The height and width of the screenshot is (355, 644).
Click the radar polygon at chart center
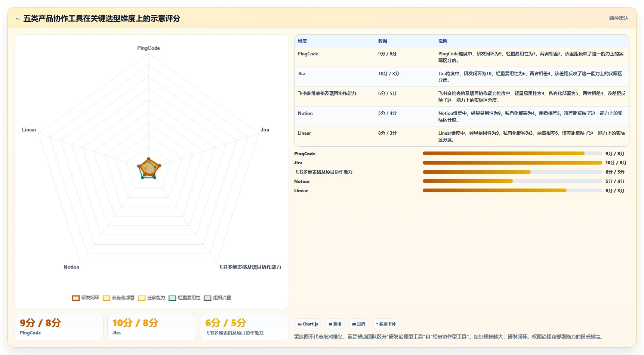pyautogui.click(x=149, y=168)
